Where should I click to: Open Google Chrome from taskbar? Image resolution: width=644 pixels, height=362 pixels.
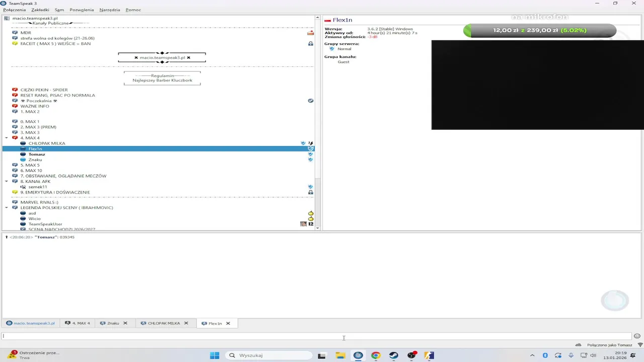point(376,355)
